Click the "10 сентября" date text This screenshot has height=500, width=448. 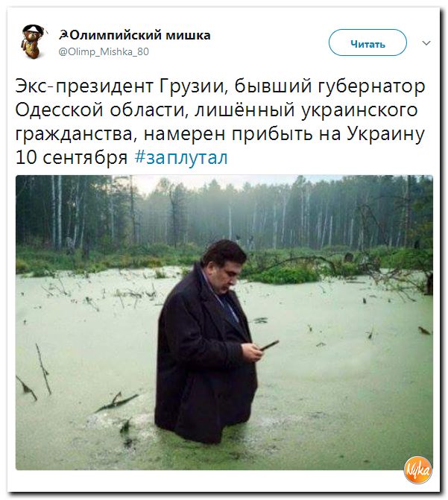pyautogui.click(x=71, y=157)
